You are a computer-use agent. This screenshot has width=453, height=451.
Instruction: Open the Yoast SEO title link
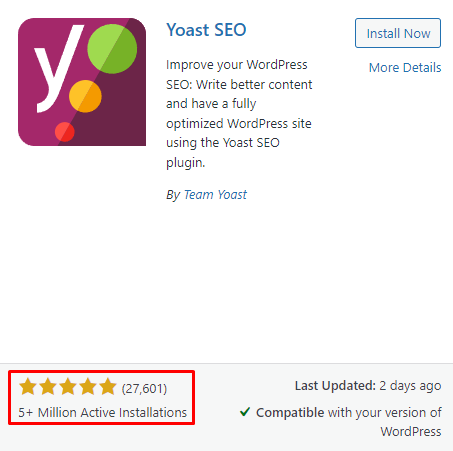206,30
